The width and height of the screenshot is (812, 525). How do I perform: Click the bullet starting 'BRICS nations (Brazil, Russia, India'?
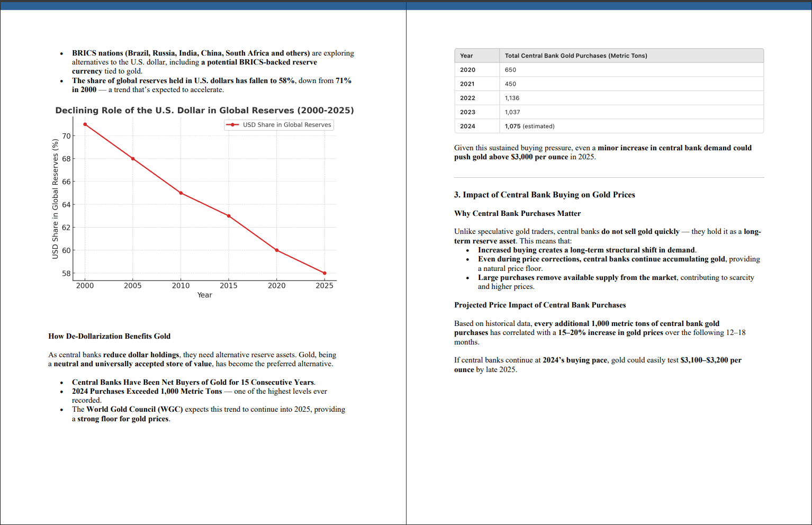pos(213,62)
